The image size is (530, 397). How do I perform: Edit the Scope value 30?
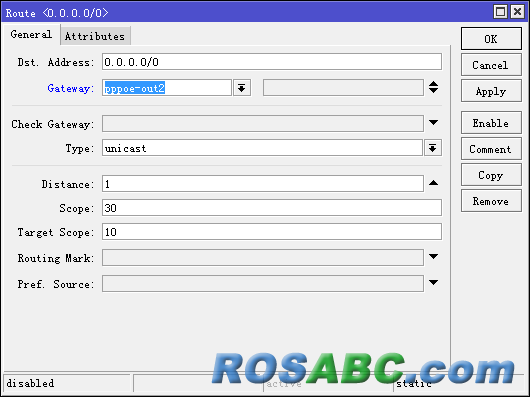(x=272, y=208)
